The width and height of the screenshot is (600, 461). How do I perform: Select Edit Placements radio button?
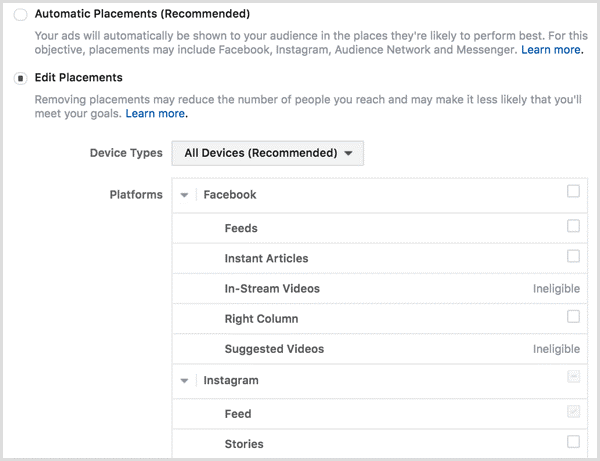21,79
